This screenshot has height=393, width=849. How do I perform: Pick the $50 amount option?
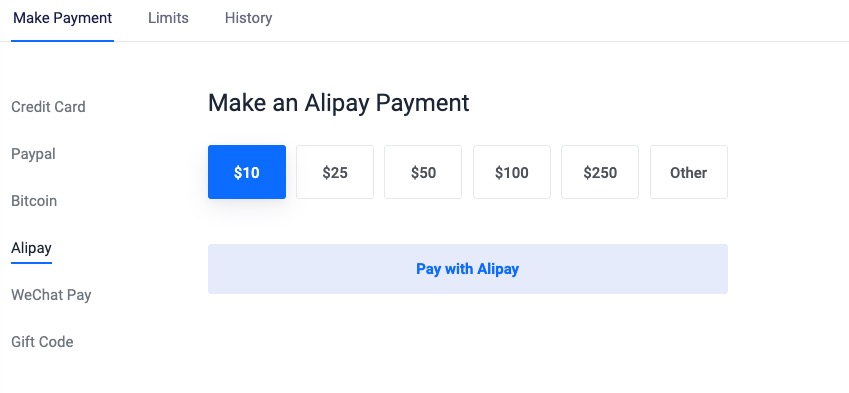[423, 172]
